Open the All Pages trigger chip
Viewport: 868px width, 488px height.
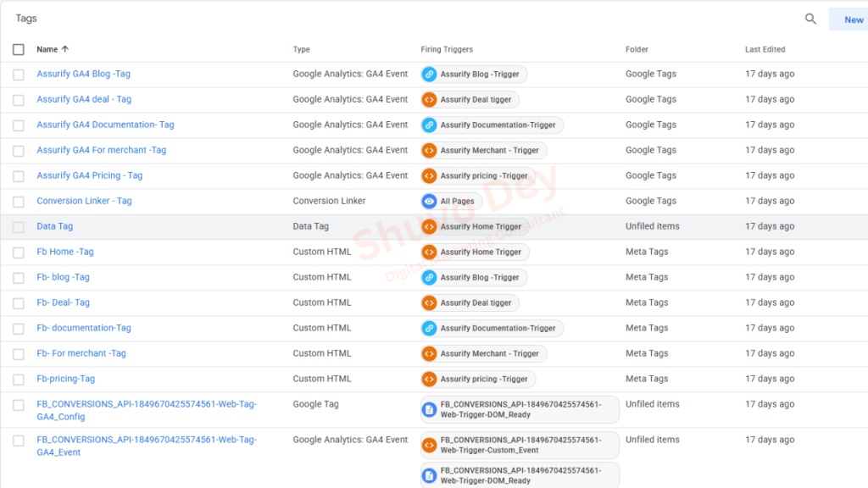451,202
